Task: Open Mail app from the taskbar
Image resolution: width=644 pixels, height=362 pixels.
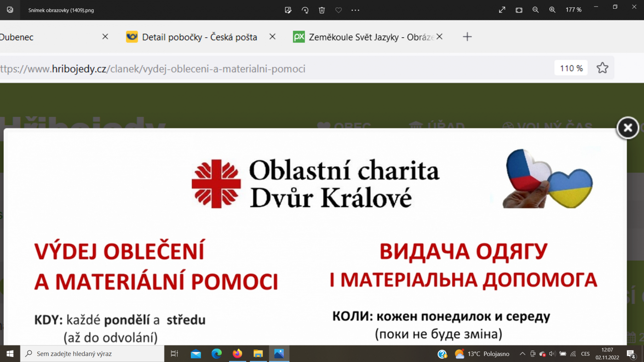Action: [196, 354]
